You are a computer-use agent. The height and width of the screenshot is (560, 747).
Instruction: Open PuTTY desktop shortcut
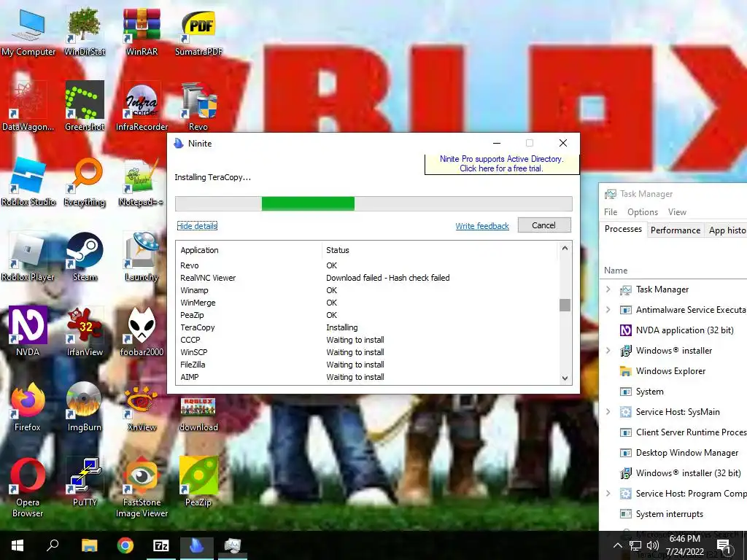click(85, 482)
